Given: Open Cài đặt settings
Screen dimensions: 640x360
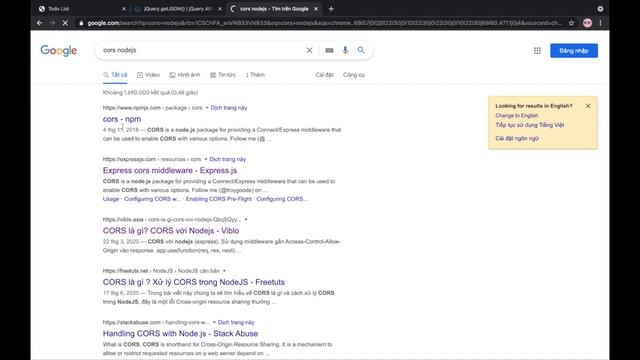Looking at the screenshot, I should (x=324, y=75).
